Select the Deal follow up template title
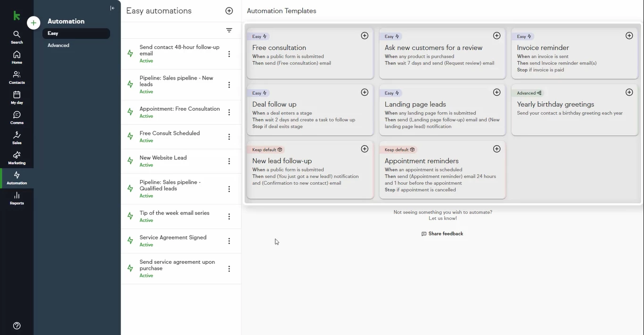The width and height of the screenshot is (644, 335). coord(274,104)
